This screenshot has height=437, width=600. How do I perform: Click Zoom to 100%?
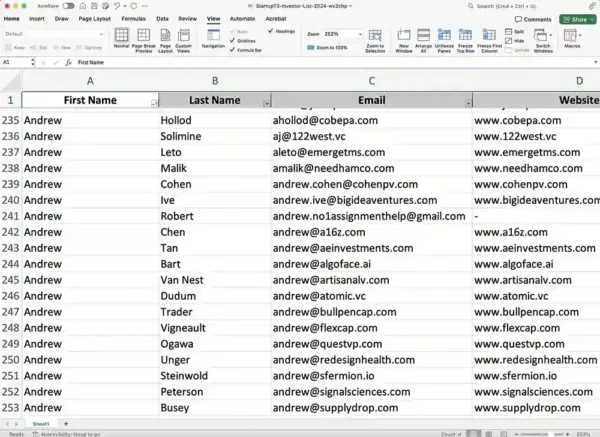tap(327, 47)
